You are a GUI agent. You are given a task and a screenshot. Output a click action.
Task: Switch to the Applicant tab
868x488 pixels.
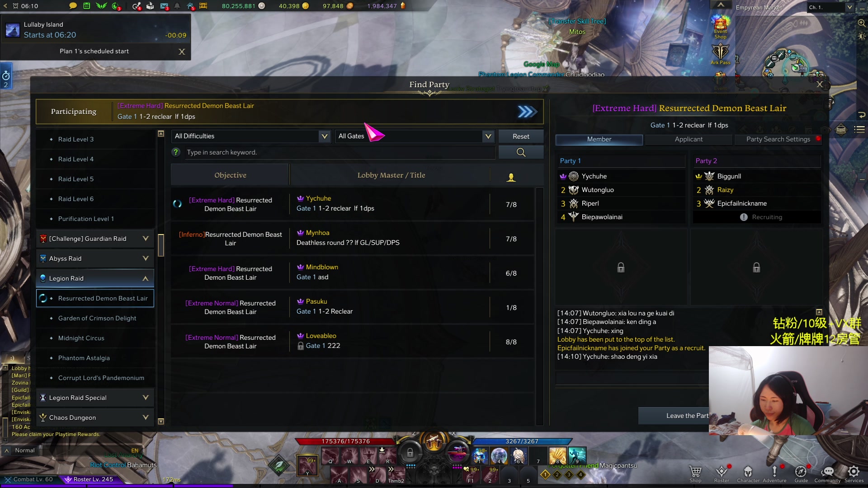689,140
